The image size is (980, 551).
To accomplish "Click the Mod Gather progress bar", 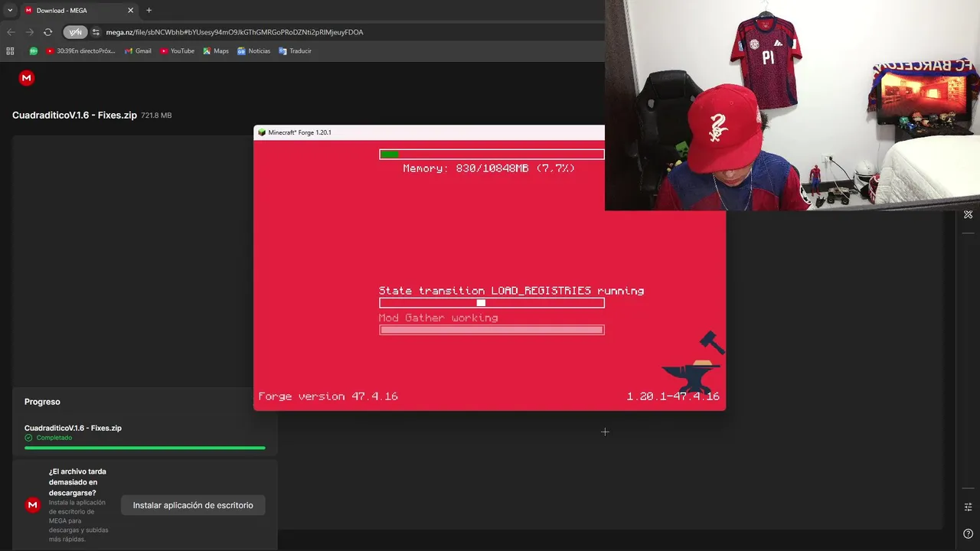I will (x=492, y=330).
